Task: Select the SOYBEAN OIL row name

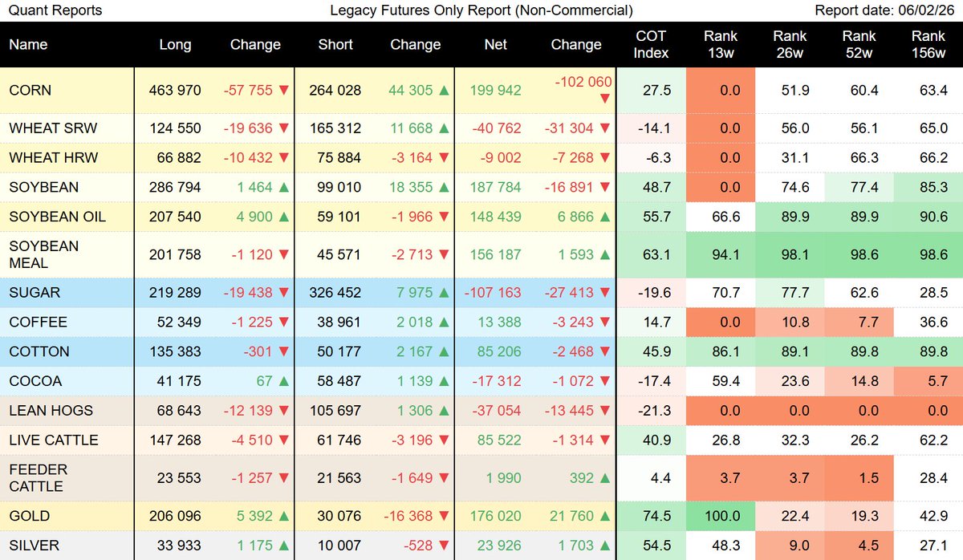Action: (58, 217)
